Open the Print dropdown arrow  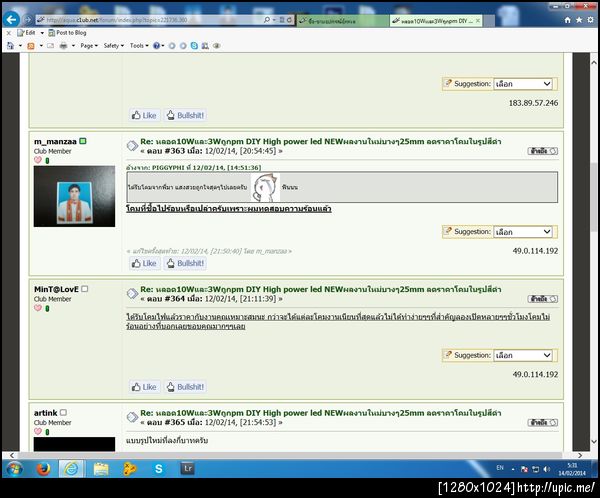73,46
